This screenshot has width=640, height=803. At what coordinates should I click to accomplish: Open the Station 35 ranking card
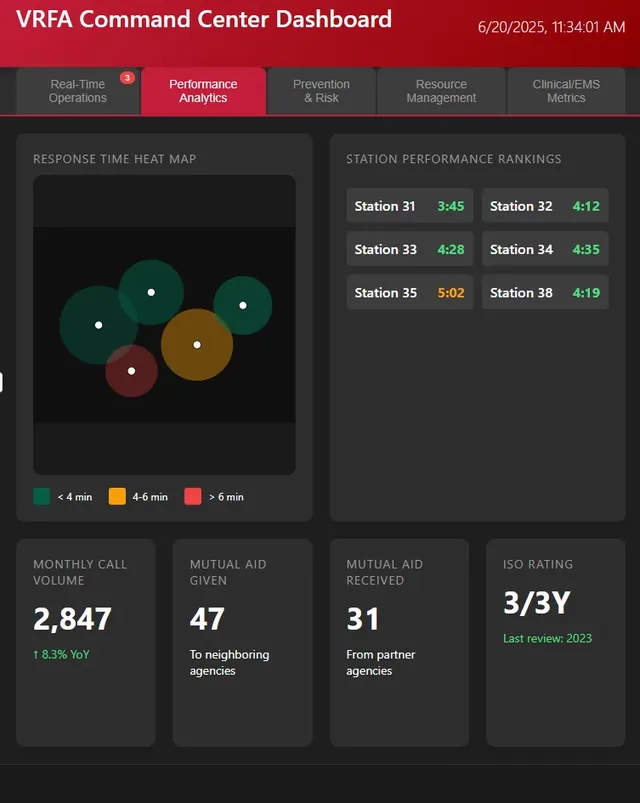click(x=410, y=293)
